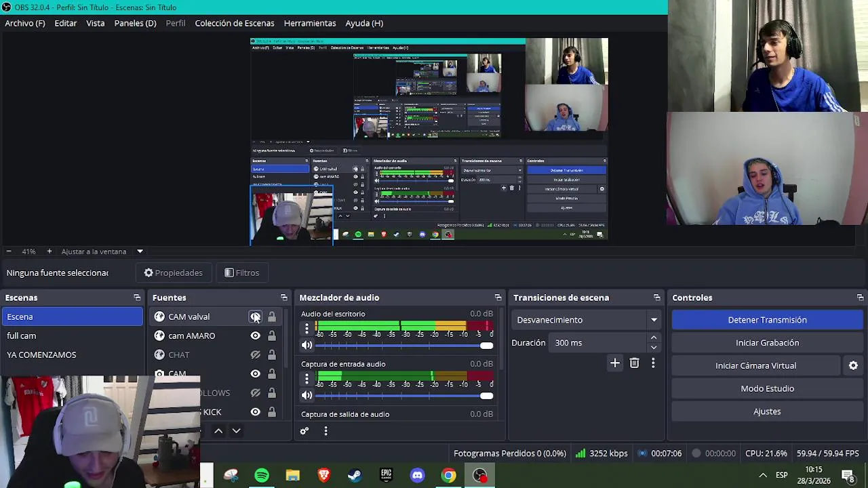The image size is (868, 488).
Task: Open virtual camera settings gear
Action: pyautogui.click(x=853, y=365)
